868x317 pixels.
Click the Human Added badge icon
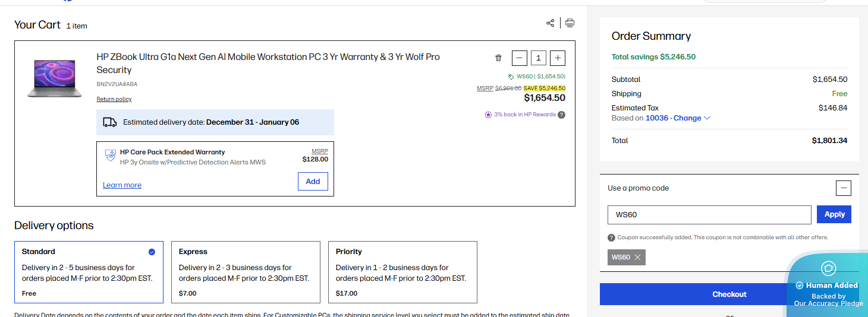(828, 268)
